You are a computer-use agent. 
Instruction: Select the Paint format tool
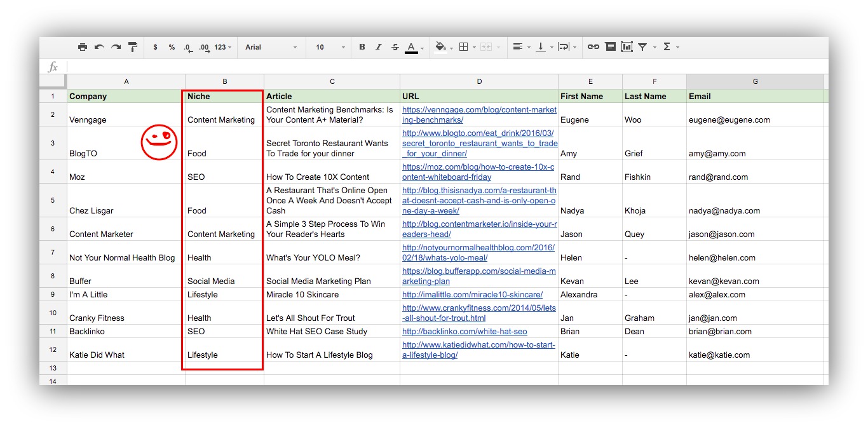pyautogui.click(x=132, y=47)
